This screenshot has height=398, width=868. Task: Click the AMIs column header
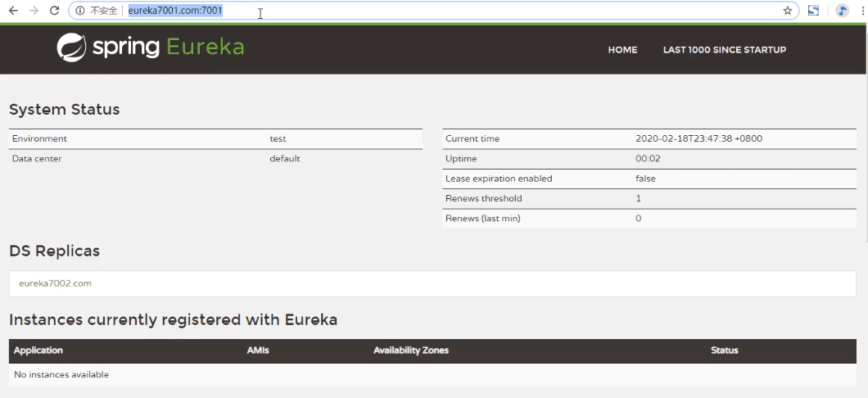point(258,351)
